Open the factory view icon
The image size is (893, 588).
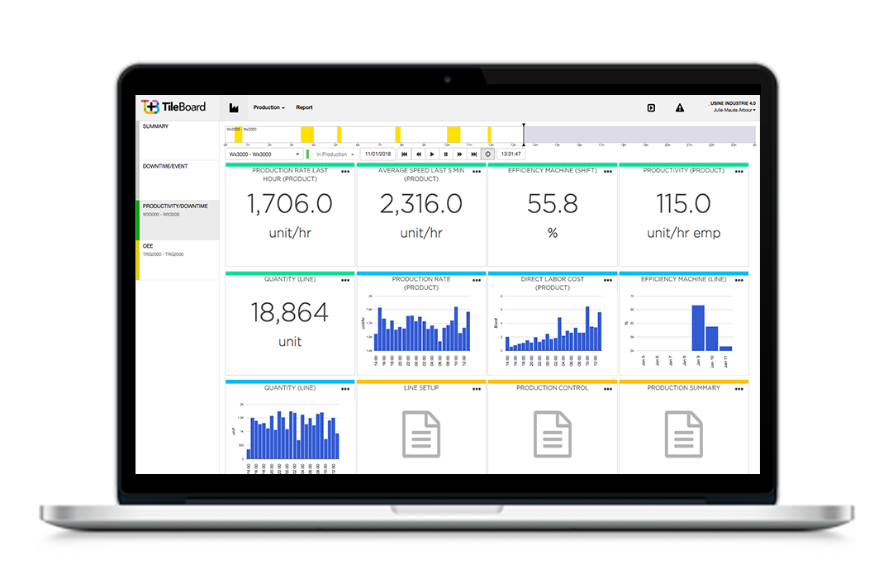(234, 107)
